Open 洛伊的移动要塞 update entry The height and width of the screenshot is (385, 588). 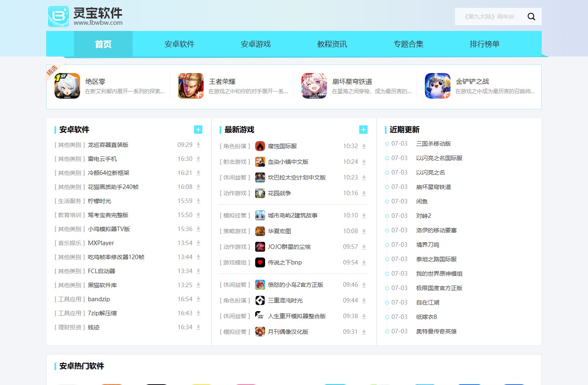pyautogui.click(x=436, y=230)
